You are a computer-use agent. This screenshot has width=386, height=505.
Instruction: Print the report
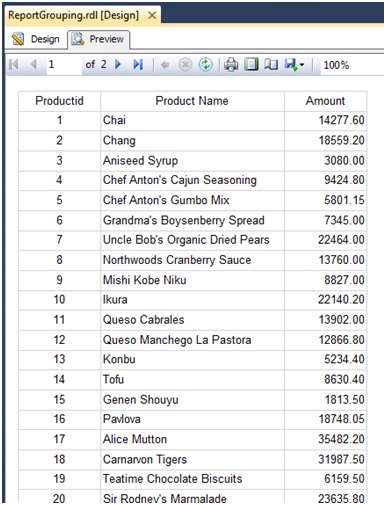coord(231,65)
